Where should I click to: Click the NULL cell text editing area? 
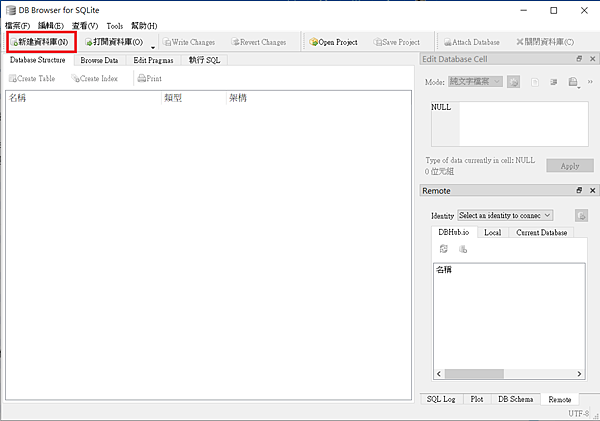click(x=510, y=124)
